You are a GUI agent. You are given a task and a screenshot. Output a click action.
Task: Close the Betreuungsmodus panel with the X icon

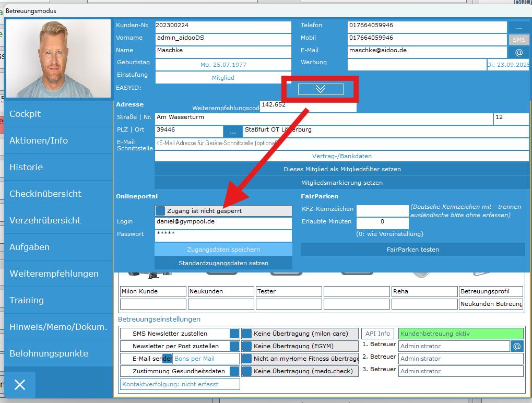(20, 385)
